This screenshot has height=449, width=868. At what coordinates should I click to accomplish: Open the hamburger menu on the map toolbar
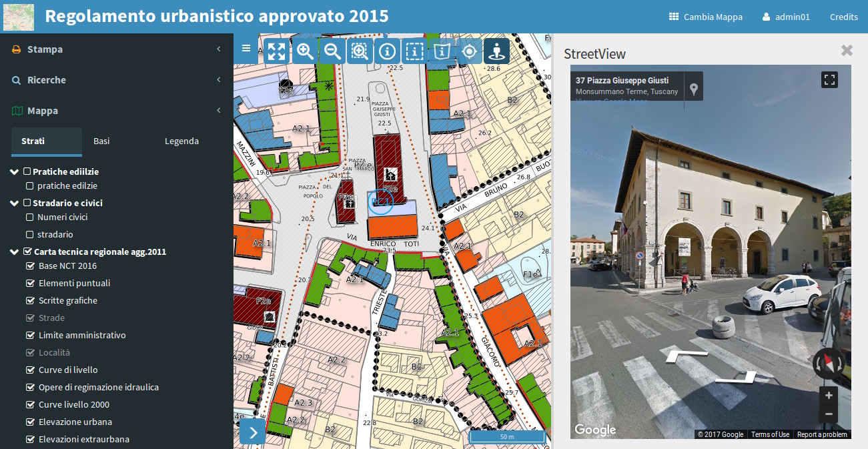pyautogui.click(x=246, y=48)
